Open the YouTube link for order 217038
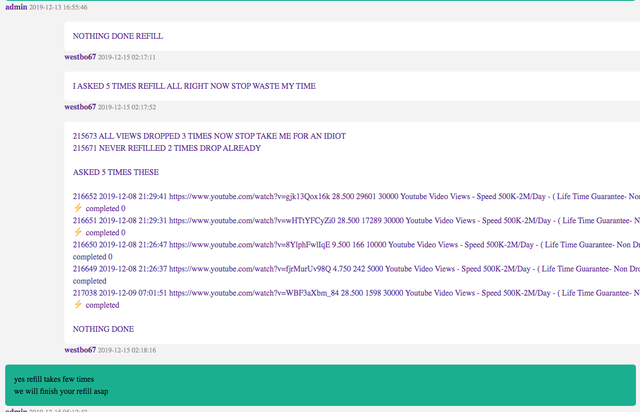The height and width of the screenshot is (412, 640). pos(254,293)
